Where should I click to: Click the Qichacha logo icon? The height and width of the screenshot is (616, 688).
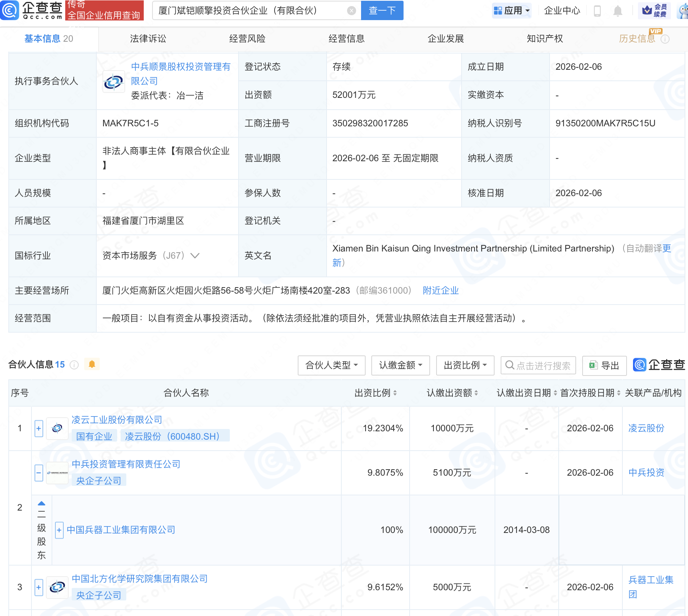pyautogui.click(x=9, y=10)
